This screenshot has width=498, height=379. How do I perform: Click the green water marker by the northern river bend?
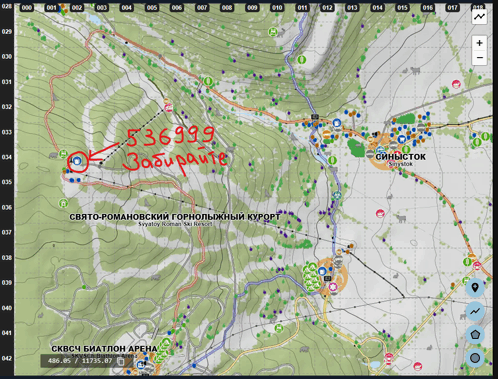[302, 60]
